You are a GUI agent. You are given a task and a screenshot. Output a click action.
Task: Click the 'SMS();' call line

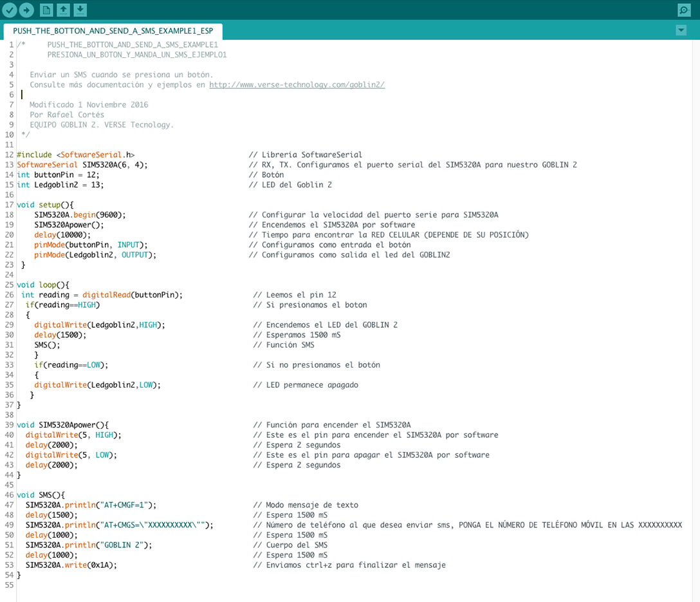tap(47, 344)
